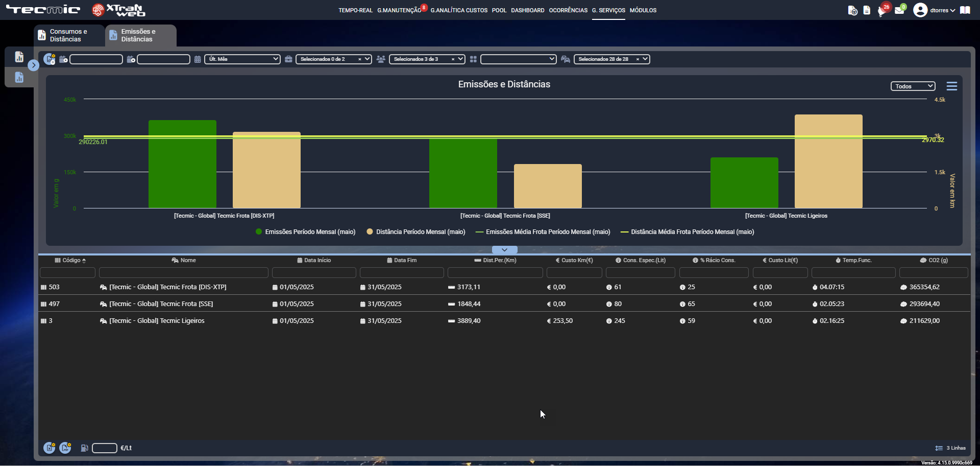980x466 pixels.
Task: Click the generate report icon in filter bar
Action: click(50, 59)
